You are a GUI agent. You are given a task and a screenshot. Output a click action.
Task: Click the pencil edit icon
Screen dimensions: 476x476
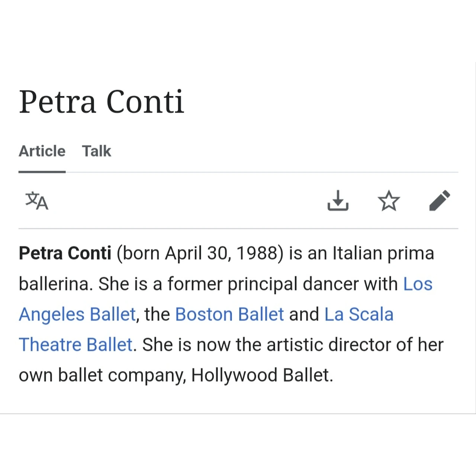pos(440,201)
